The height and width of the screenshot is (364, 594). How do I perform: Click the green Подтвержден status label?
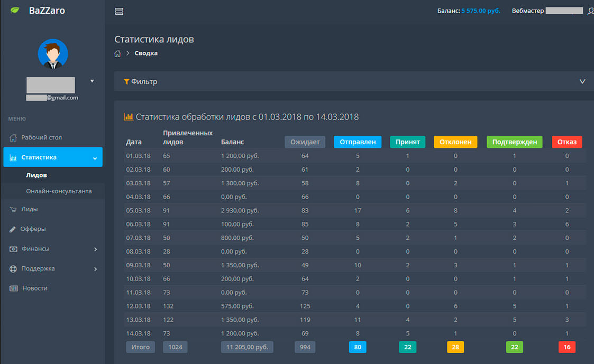pyautogui.click(x=514, y=142)
